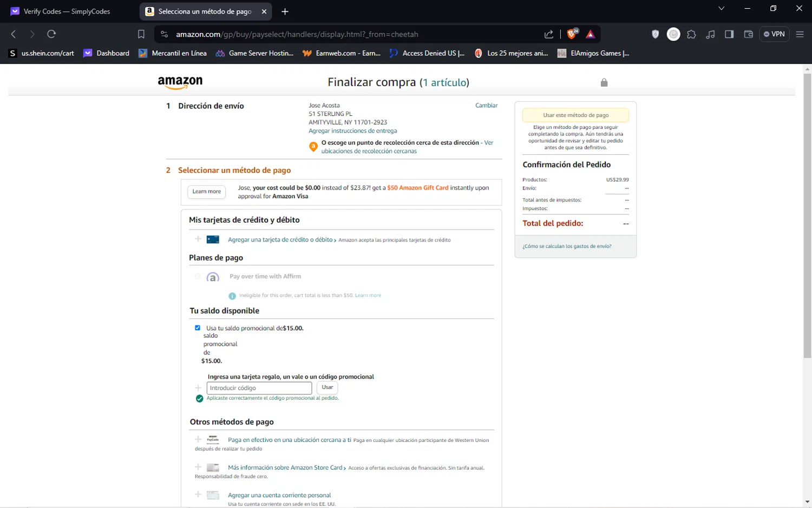Open Mercantil en Línea bookmark
This screenshot has width=812, height=508.
coord(173,53)
